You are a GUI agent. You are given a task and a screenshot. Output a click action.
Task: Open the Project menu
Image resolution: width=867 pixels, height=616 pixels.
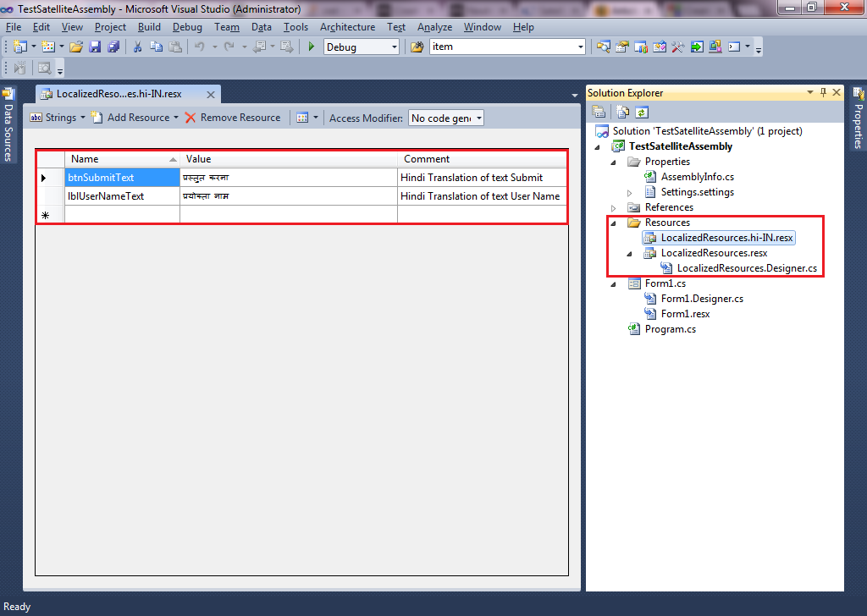coord(110,27)
